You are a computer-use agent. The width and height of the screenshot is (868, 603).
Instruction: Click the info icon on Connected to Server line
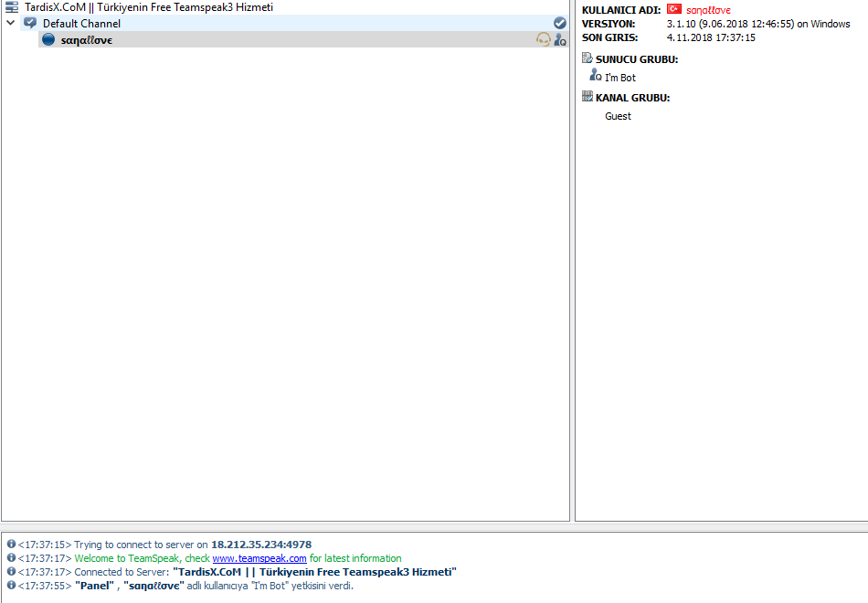tap(11, 571)
